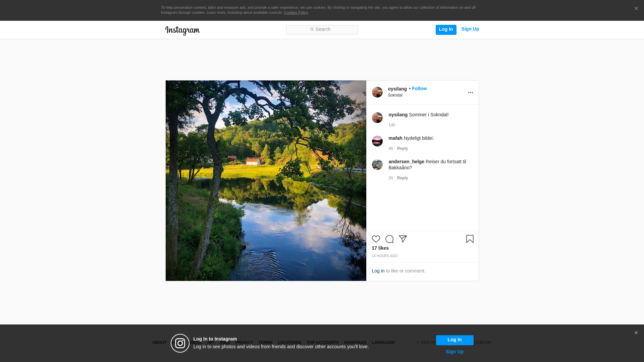Close the bottom login banner

636,333
